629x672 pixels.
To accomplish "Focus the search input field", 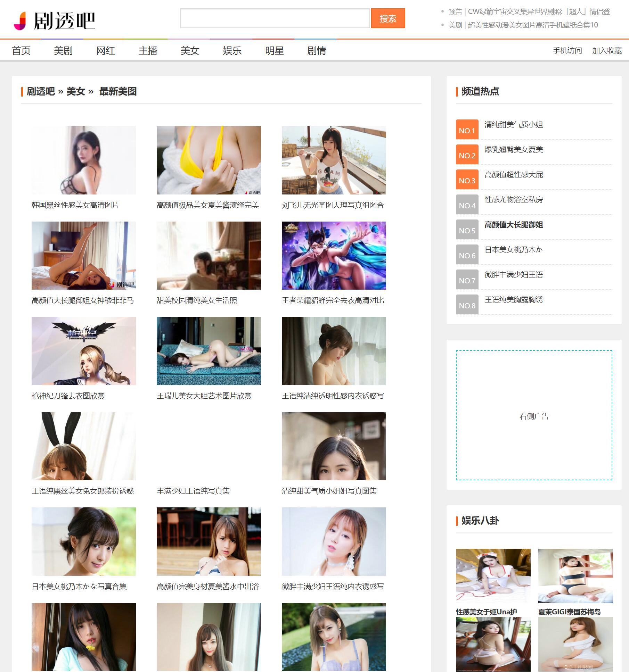I will pyautogui.click(x=275, y=19).
